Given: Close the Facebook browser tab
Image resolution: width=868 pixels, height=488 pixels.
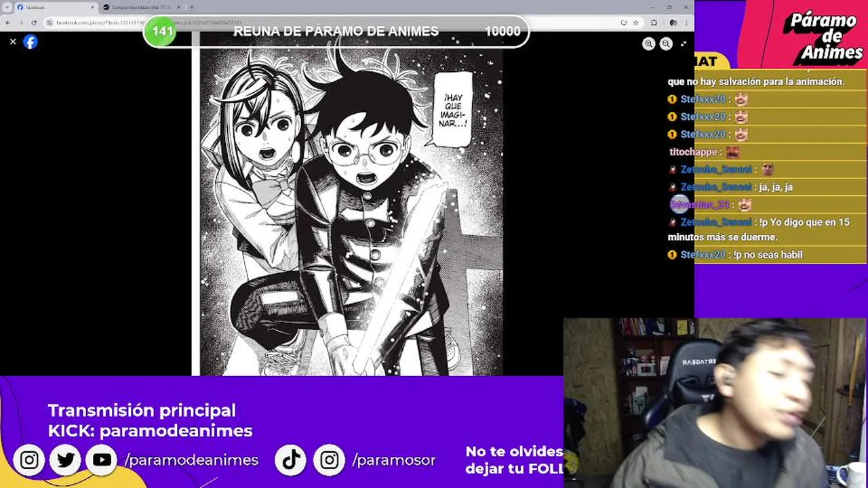Looking at the screenshot, I should [93, 7].
